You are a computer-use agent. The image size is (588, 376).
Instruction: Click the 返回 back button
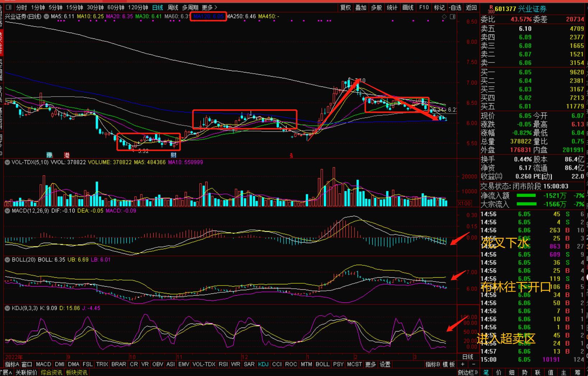click(471, 8)
